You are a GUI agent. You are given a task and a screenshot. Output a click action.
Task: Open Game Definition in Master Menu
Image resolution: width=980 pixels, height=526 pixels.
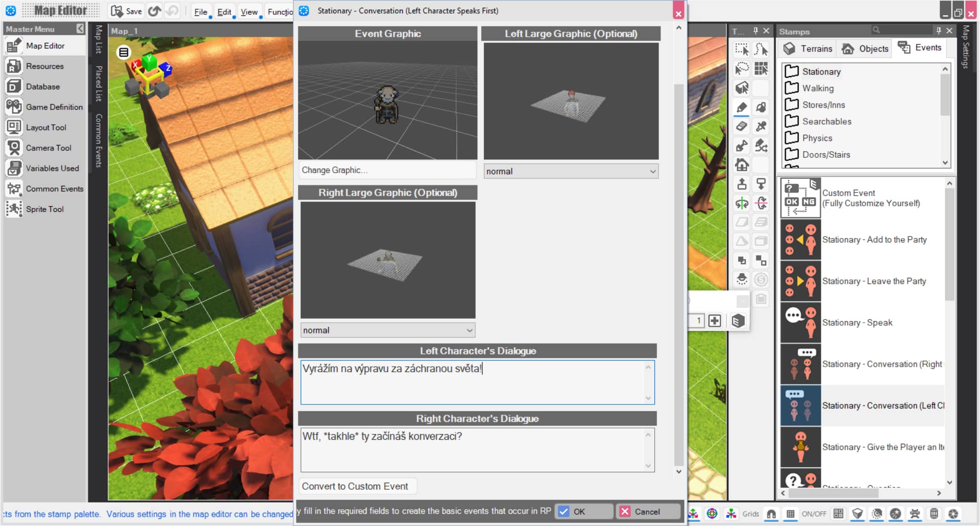[x=45, y=107]
